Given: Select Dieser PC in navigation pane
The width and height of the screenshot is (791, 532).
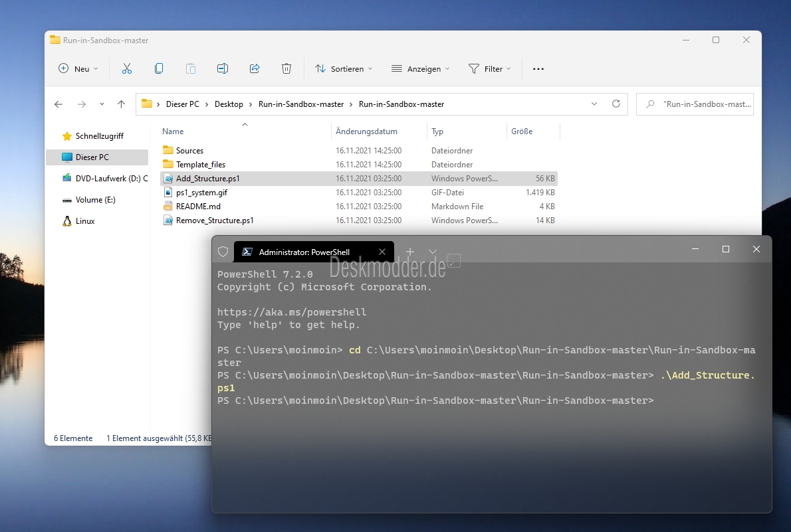Looking at the screenshot, I should 97,157.
